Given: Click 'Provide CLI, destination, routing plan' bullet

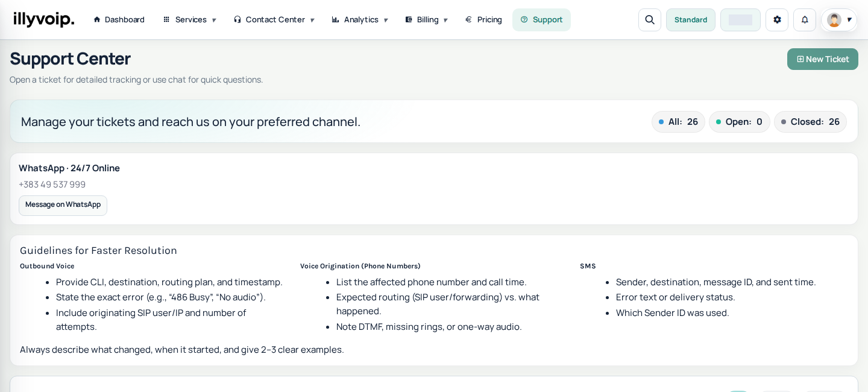Looking at the screenshot, I should coord(169,282).
